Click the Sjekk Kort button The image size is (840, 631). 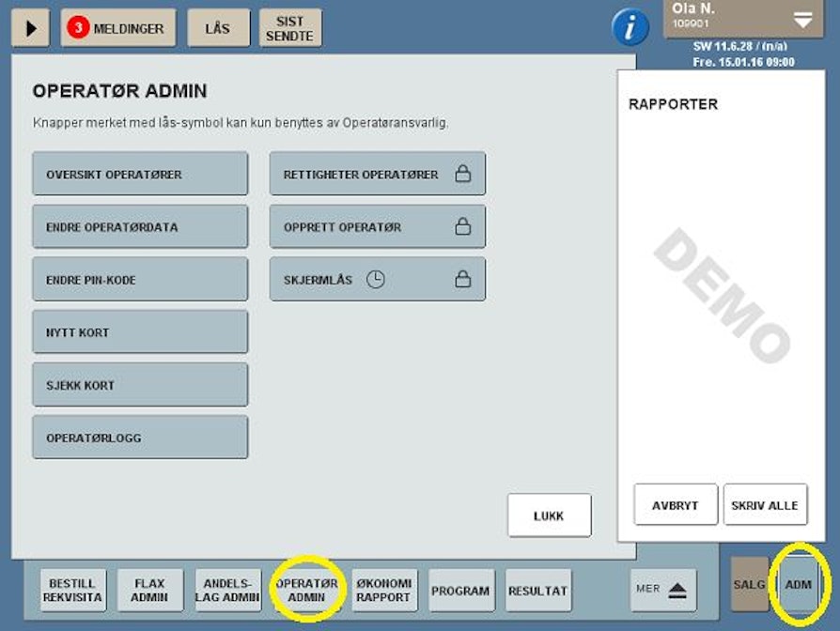click(x=140, y=385)
